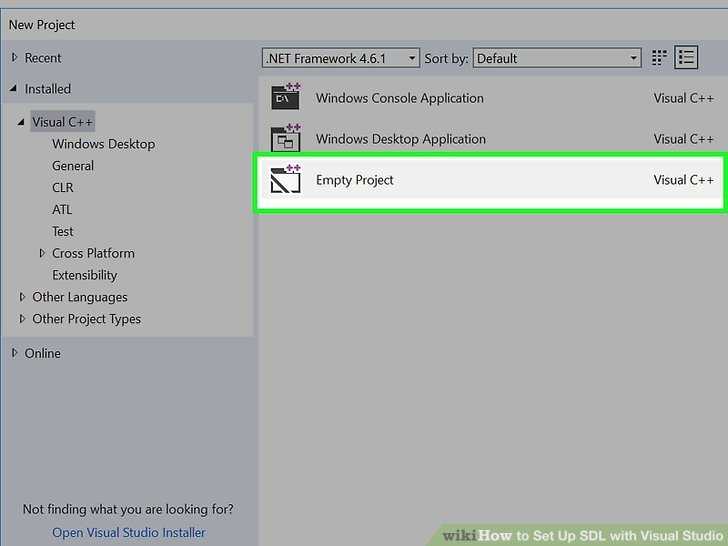
Task: Click the Recent label
Action: (43, 58)
